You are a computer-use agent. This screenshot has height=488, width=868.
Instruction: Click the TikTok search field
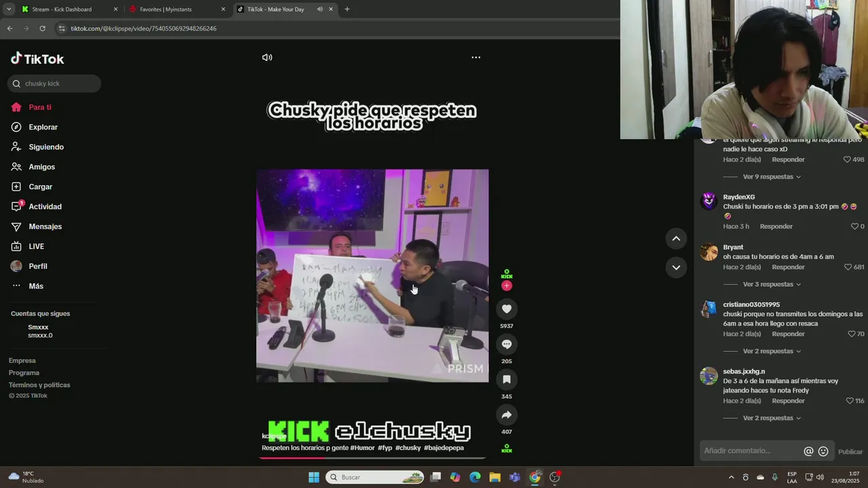pyautogui.click(x=54, y=83)
